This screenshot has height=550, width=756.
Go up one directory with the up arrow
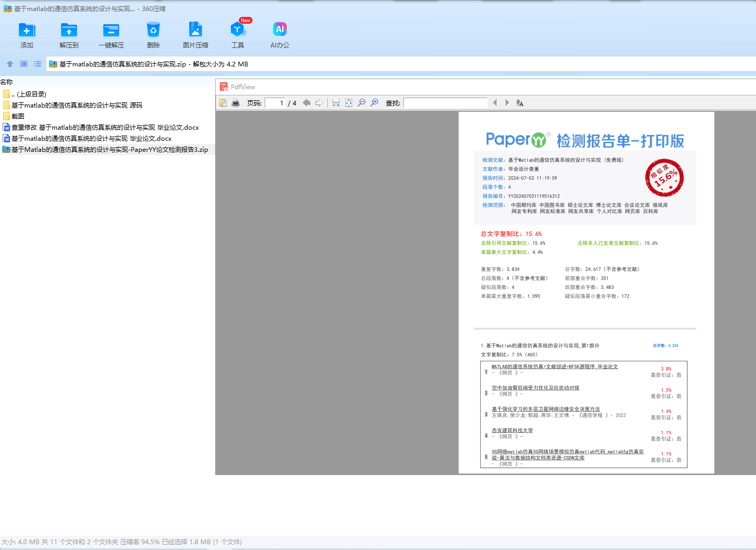[x=10, y=64]
